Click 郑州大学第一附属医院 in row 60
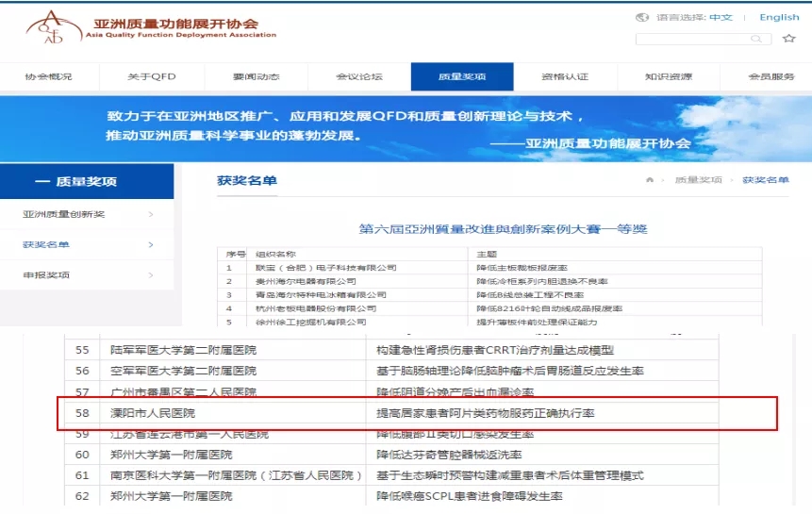The image size is (812, 514). [x=172, y=455]
